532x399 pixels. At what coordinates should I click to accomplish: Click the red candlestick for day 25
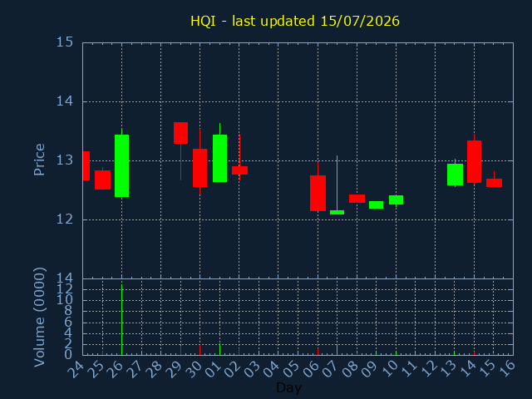pyautogui.click(x=102, y=180)
